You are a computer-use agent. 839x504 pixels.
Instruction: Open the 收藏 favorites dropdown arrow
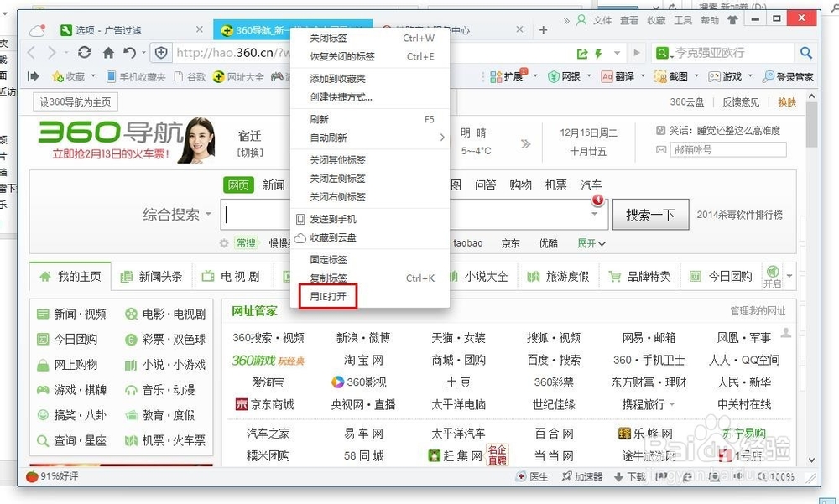(93, 76)
